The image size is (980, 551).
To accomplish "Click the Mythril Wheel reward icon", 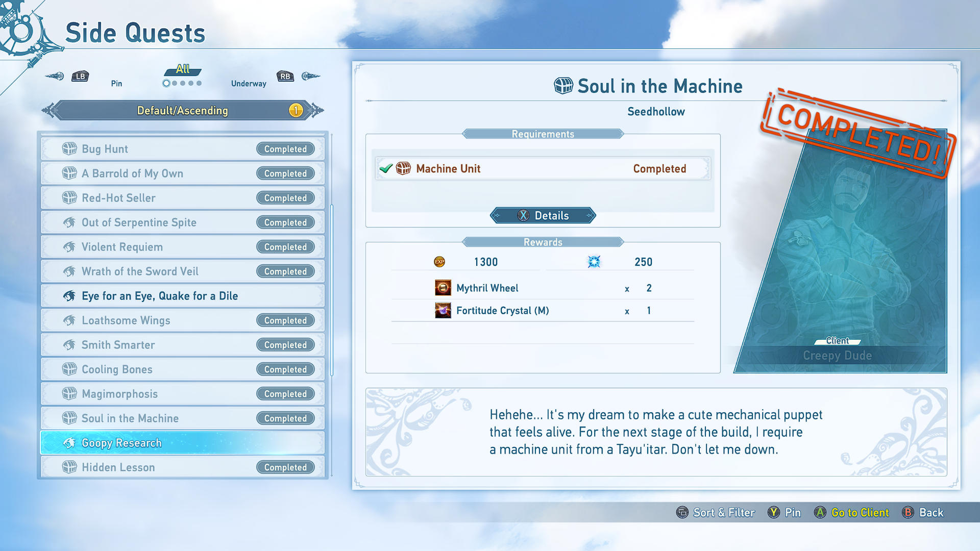I will pyautogui.click(x=443, y=288).
